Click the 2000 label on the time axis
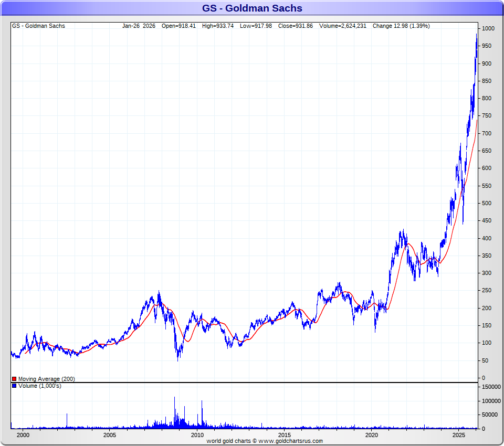 click(x=23, y=435)
